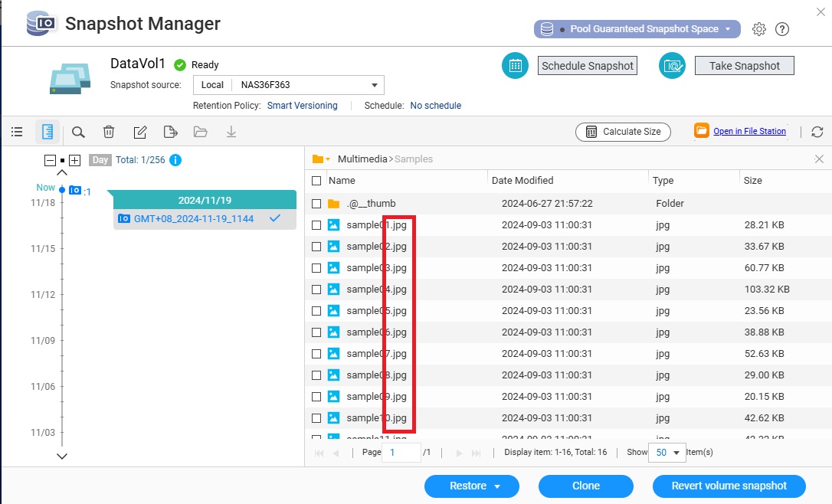Check the sample03.jpg checkbox
The image size is (832, 504).
(316, 268)
